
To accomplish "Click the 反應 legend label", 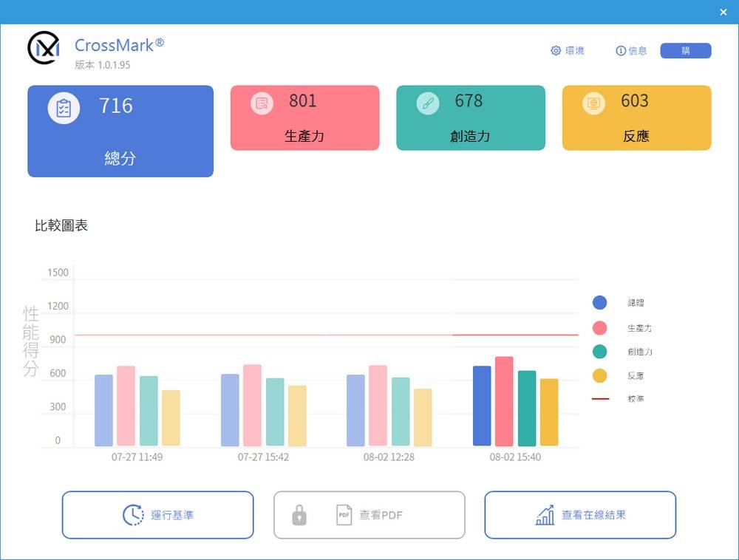I will 636,376.
